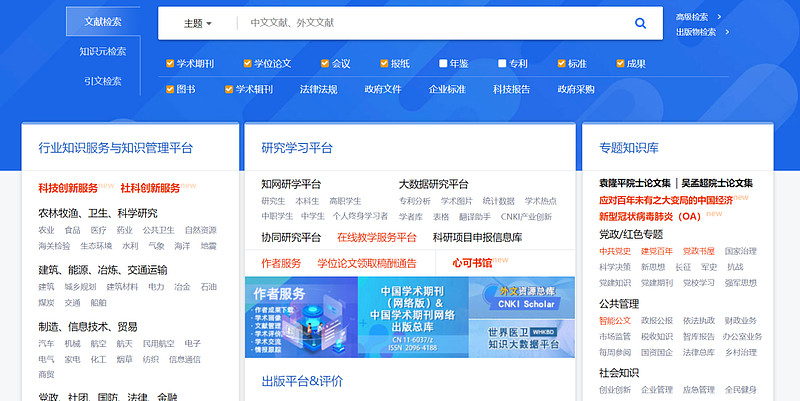Viewport: 800px width, 401px height.
Task: Click the magnifier search icon
Action: pos(640,23)
